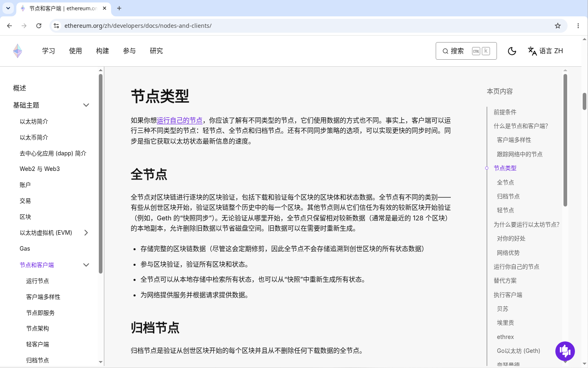Click the left sidebar scrollbar thumb
This screenshot has width=588, height=368.
(100, 174)
